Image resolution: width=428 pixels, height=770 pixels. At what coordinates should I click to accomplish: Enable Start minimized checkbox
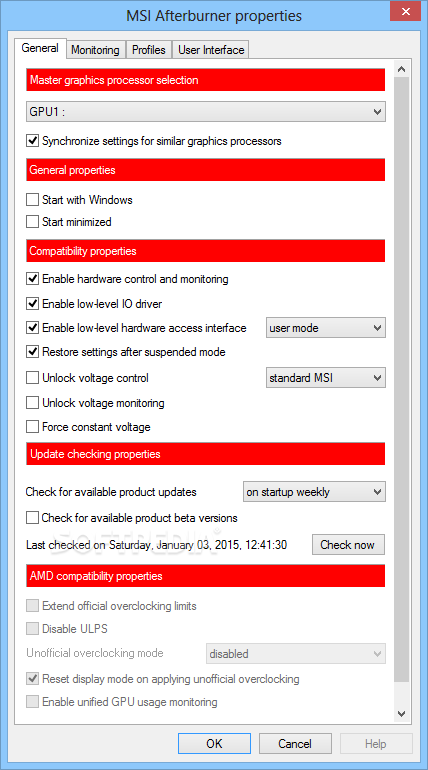coord(32,222)
